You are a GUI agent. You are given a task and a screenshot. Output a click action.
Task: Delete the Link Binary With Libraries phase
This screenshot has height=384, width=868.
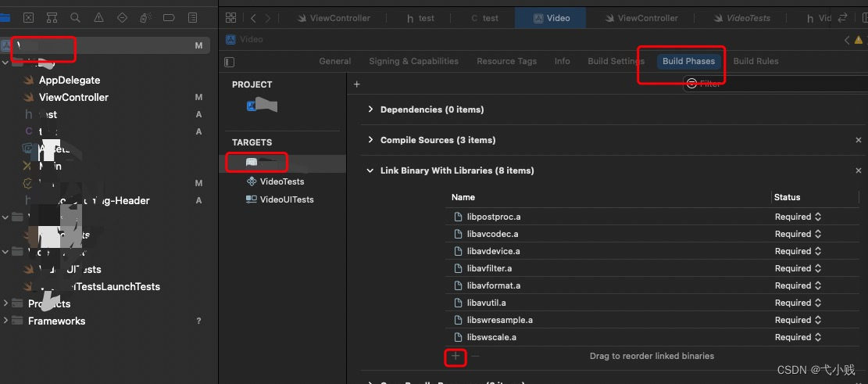859,170
